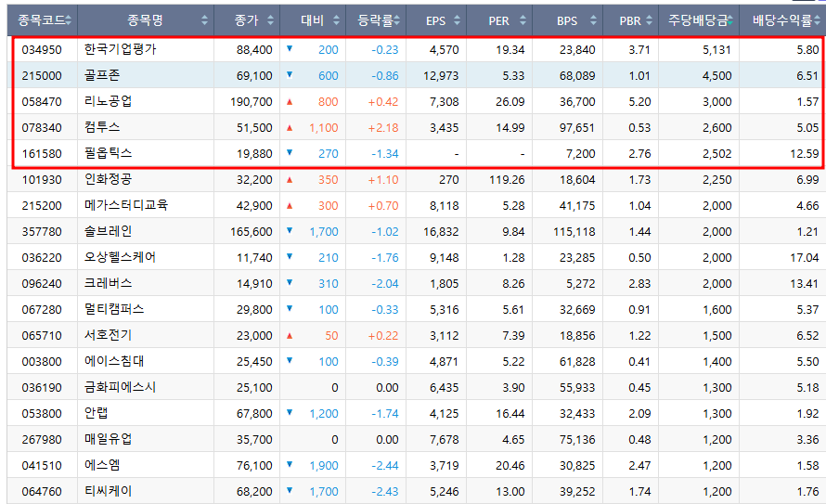Click sort arrows in 종가 header
826x504 pixels.
270,20
